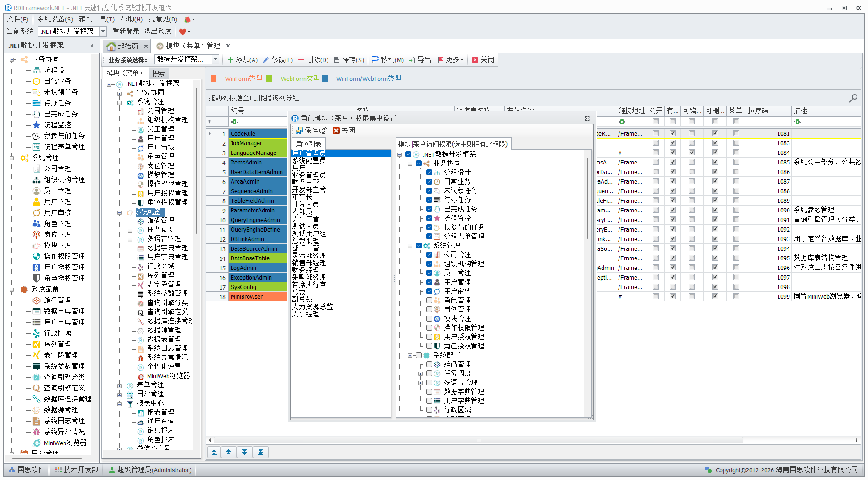Uncheck the 流程设计 permission checkbox
This screenshot has height=480, width=868.
pos(429,172)
